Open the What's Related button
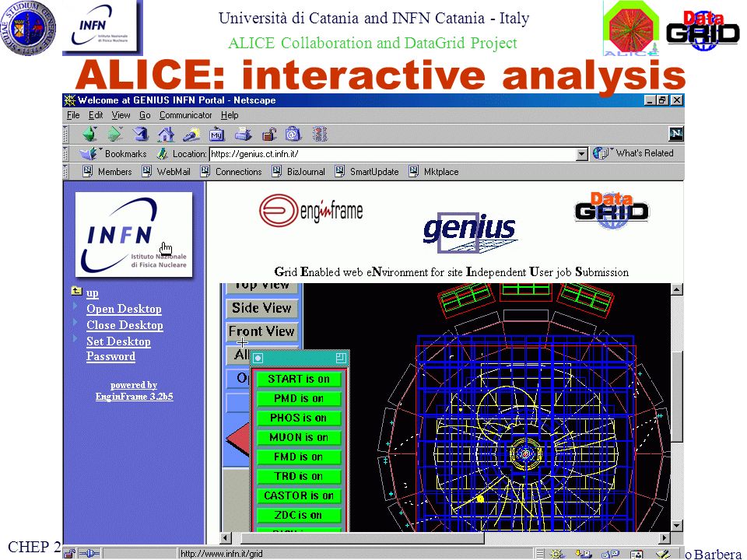The image size is (747, 560). click(x=633, y=153)
